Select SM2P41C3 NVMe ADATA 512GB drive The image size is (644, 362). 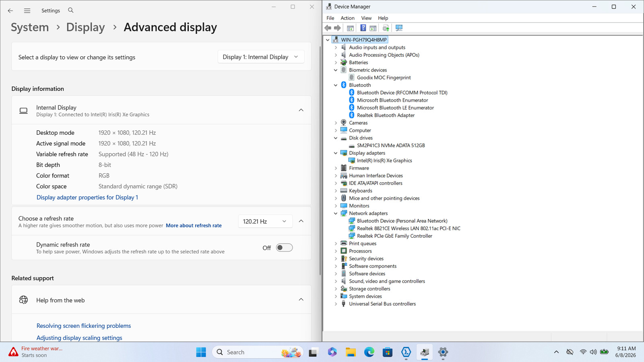[x=391, y=146]
